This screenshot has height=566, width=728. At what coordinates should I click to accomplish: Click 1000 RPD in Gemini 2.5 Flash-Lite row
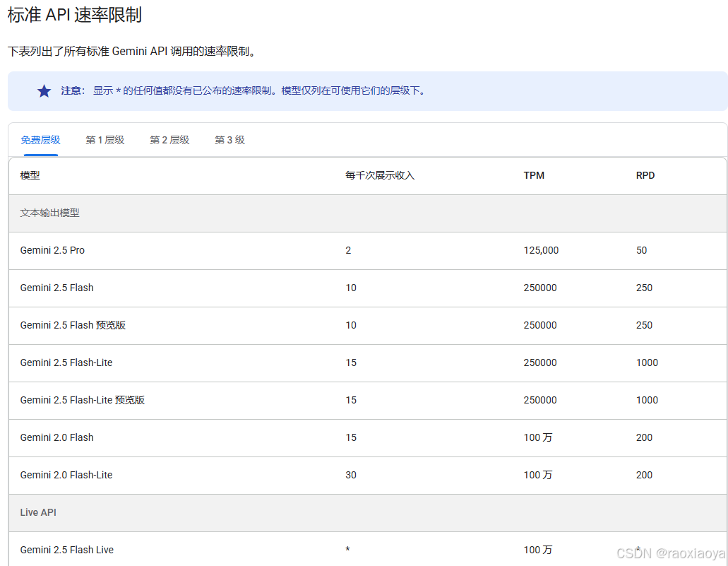[x=647, y=363]
